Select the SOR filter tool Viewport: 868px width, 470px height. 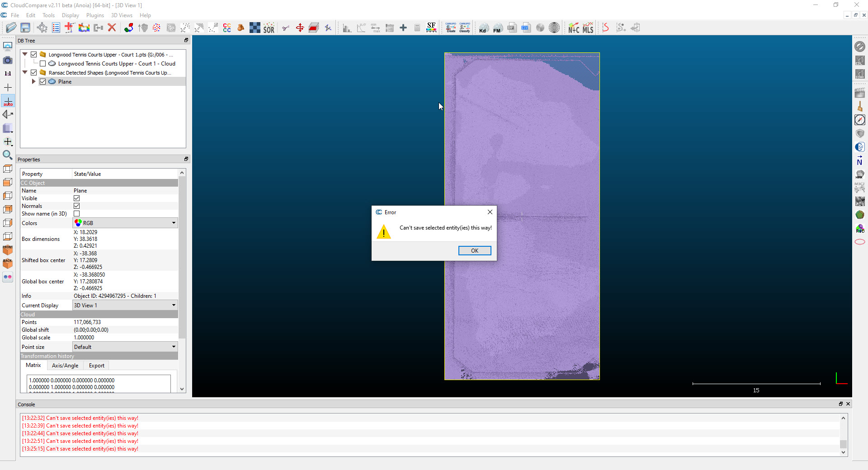tap(269, 28)
